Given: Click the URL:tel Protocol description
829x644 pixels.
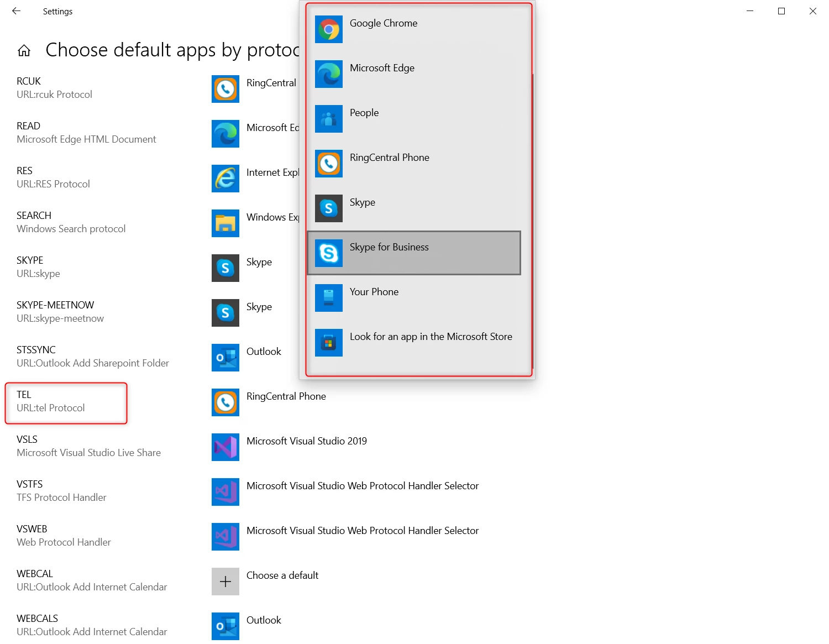Looking at the screenshot, I should coord(51,408).
